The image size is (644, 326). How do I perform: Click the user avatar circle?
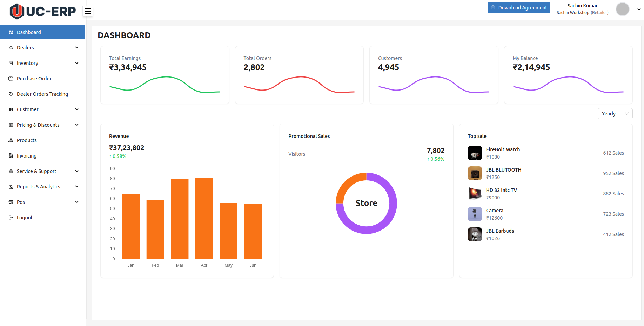click(x=623, y=9)
